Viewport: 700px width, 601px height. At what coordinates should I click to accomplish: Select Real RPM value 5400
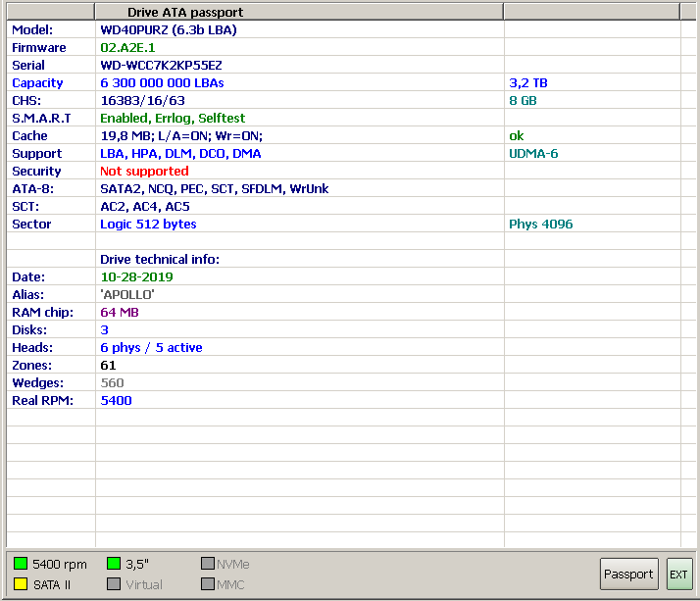pyautogui.click(x=116, y=401)
